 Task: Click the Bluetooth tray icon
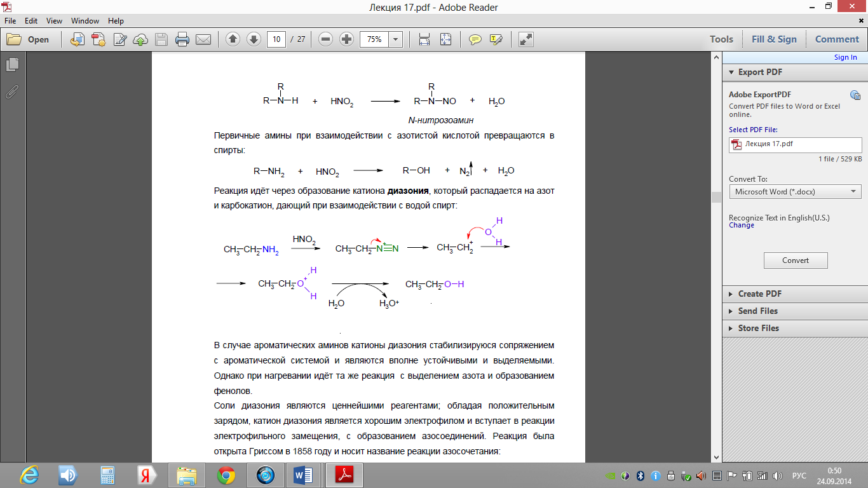(641, 475)
